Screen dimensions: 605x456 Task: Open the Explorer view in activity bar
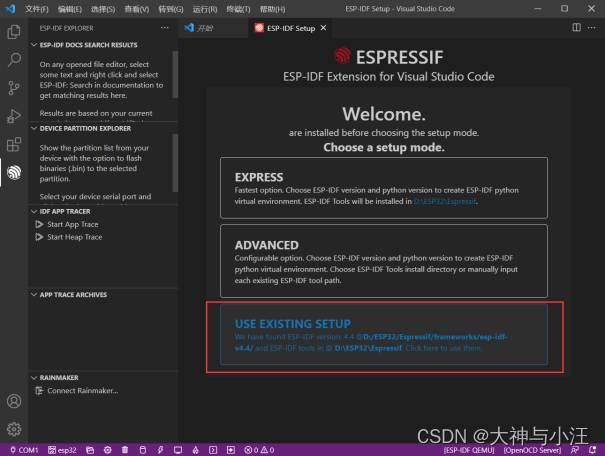(14, 32)
